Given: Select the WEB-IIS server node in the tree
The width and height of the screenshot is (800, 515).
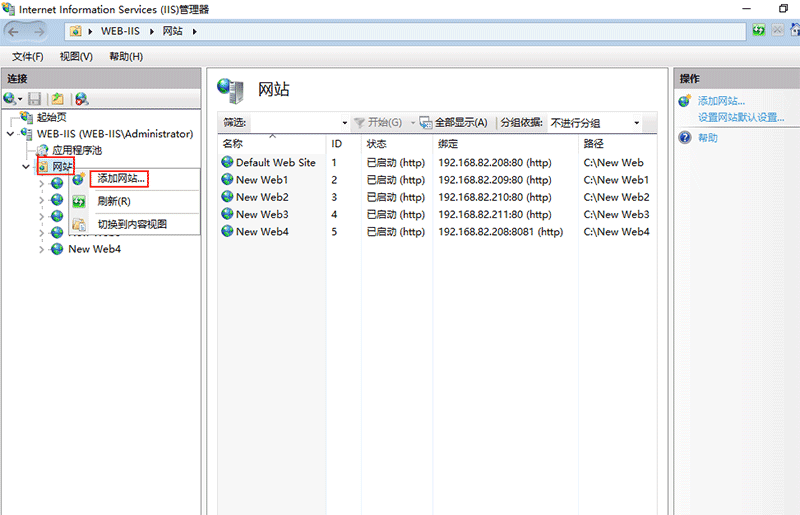Looking at the screenshot, I should [115, 134].
